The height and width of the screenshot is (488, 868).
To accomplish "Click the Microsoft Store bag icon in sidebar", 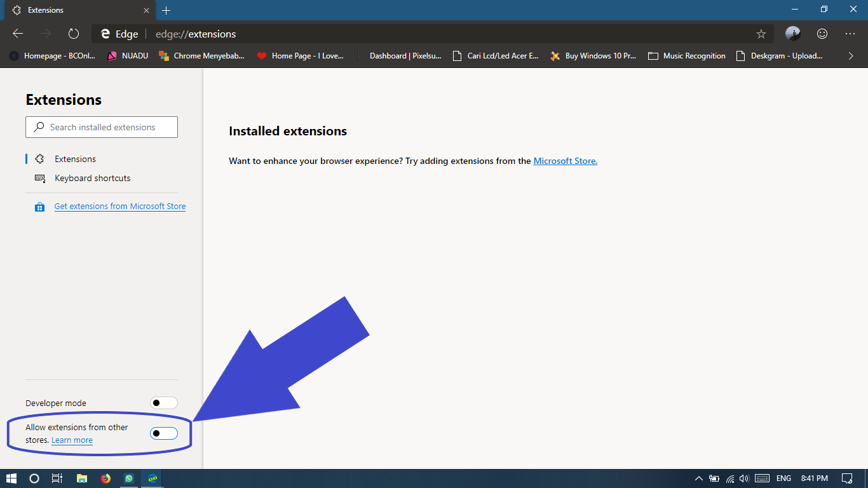I will click(x=39, y=207).
